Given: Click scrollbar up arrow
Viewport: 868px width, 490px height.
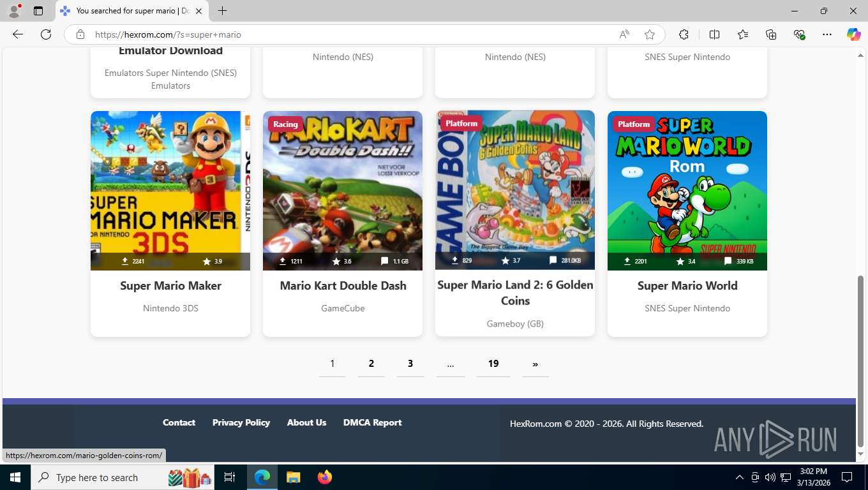Looking at the screenshot, I should click(860, 56).
